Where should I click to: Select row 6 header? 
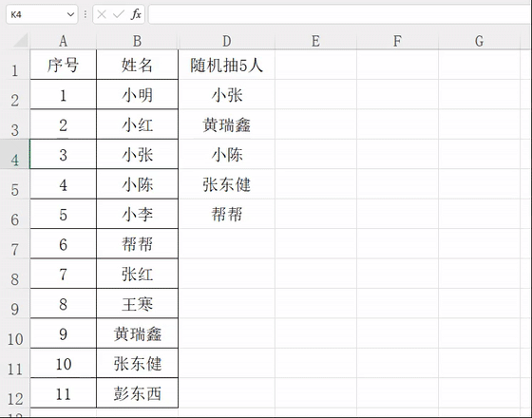[x=15, y=214]
